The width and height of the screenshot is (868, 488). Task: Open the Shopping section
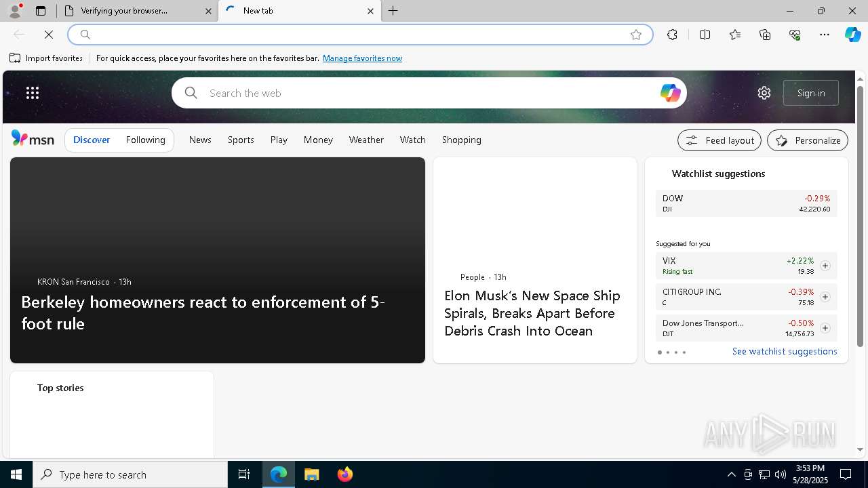pos(461,140)
